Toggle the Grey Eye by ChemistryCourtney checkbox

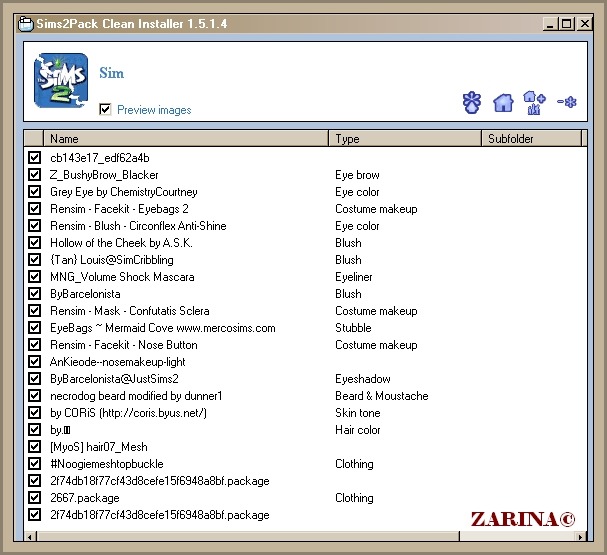pyautogui.click(x=34, y=192)
